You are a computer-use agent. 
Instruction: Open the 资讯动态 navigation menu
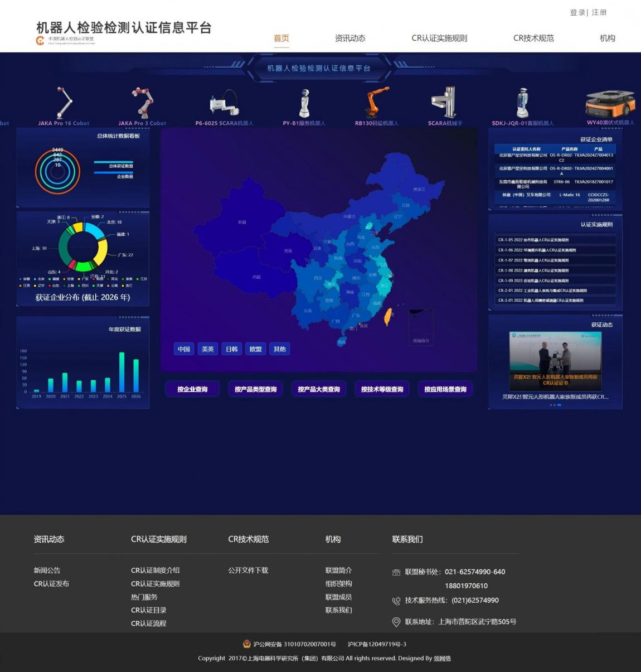coord(350,38)
